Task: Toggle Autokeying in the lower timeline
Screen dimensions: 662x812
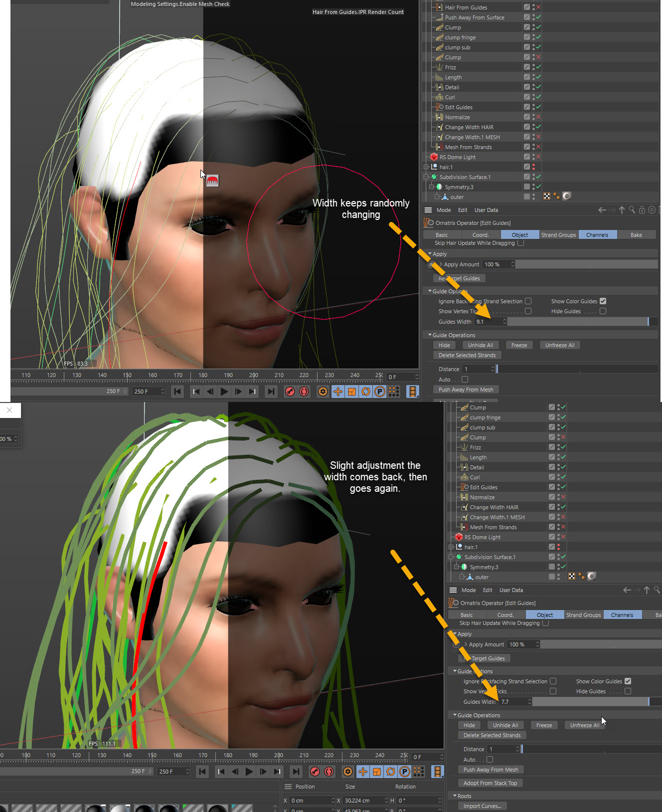Action: (x=329, y=772)
